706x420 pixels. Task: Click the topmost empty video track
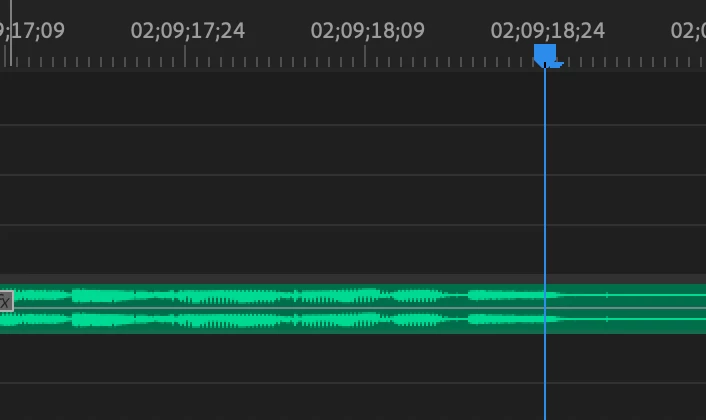point(353,98)
